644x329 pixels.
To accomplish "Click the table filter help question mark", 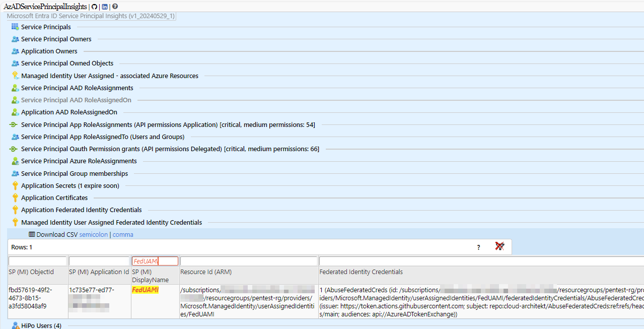I will [x=478, y=247].
